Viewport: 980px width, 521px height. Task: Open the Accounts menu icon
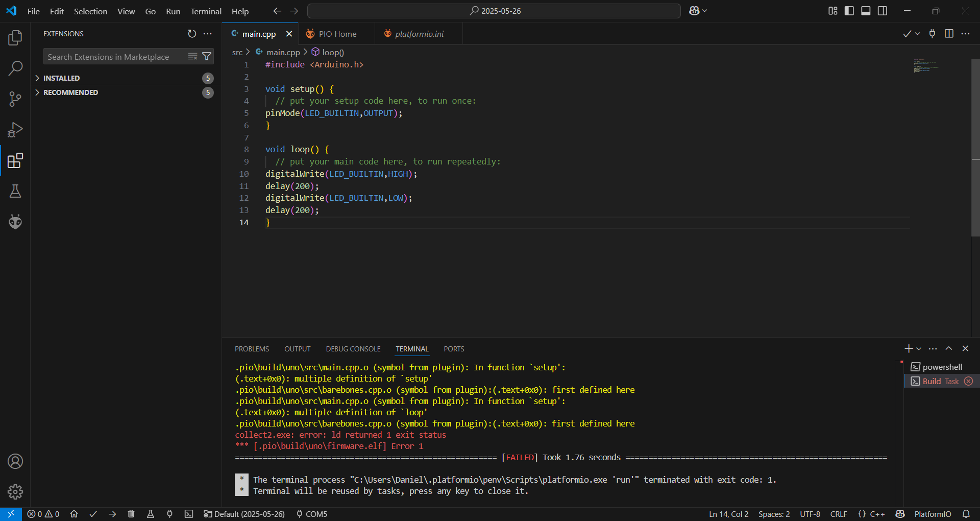pyautogui.click(x=15, y=461)
